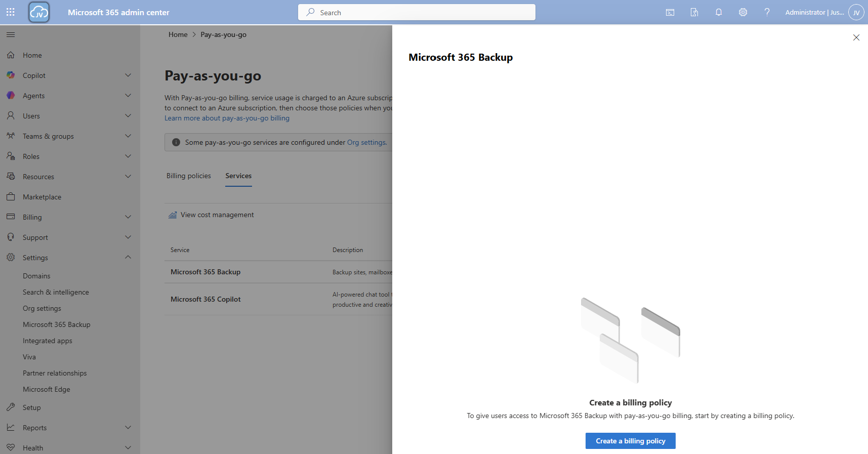Expand the Billing navigation section
This screenshot has width=868, height=454.
point(128,217)
